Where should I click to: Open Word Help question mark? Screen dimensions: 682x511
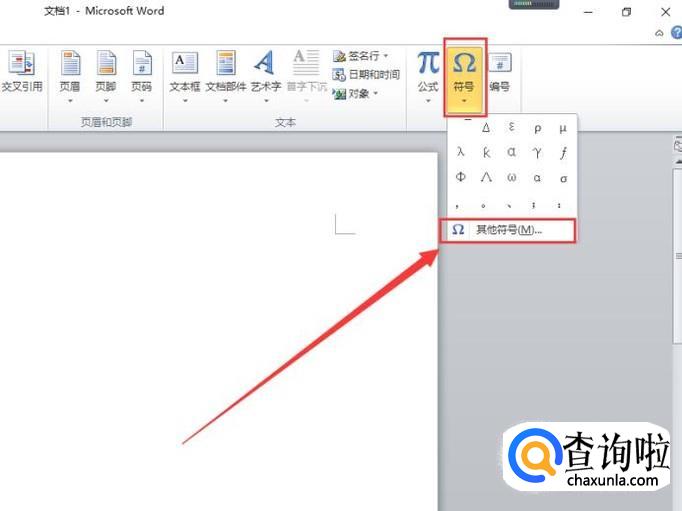click(x=677, y=33)
